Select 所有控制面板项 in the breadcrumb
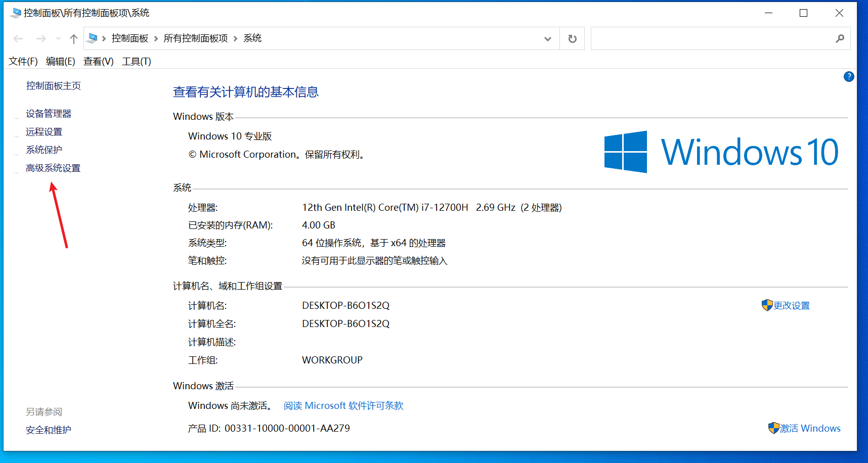The height and width of the screenshot is (463, 868). click(196, 38)
